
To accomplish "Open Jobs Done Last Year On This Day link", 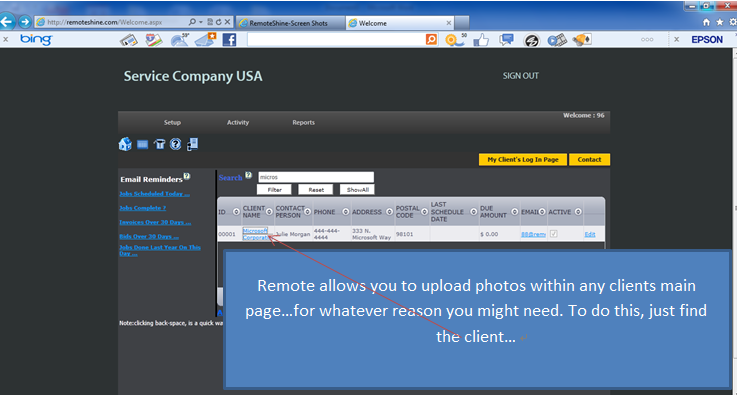I will pyautogui.click(x=160, y=250).
